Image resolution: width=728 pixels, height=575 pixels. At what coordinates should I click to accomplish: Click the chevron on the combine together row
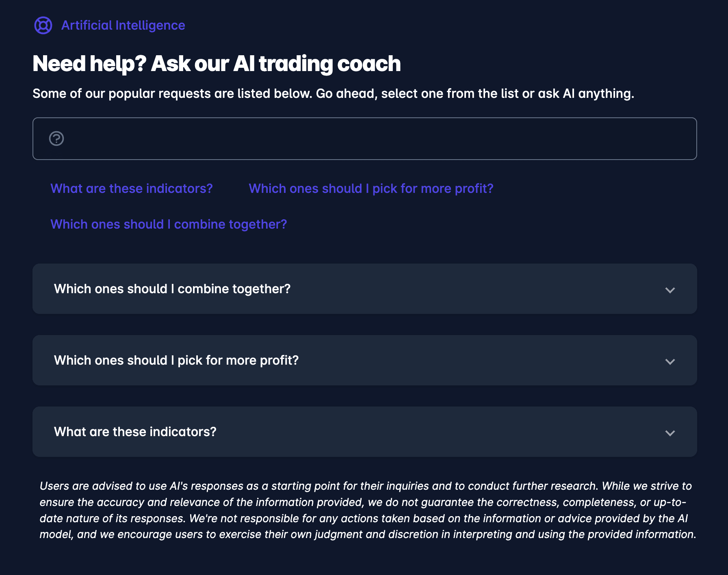pyautogui.click(x=670, y=290)
